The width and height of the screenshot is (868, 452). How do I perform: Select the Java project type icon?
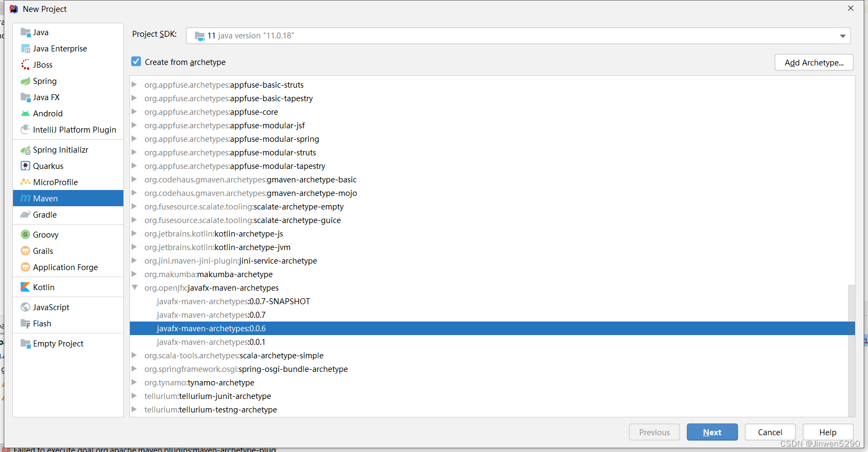(x=25, y=32)
